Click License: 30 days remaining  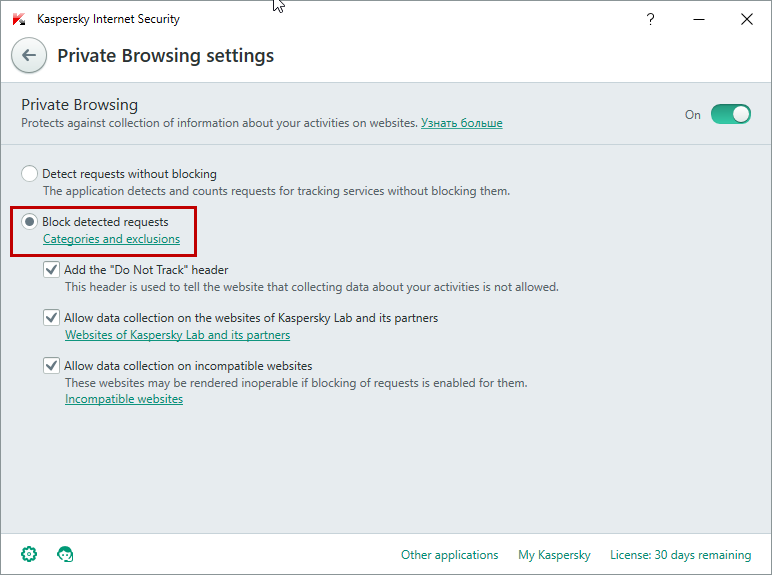pyautogui.click(x=680, y=555)
